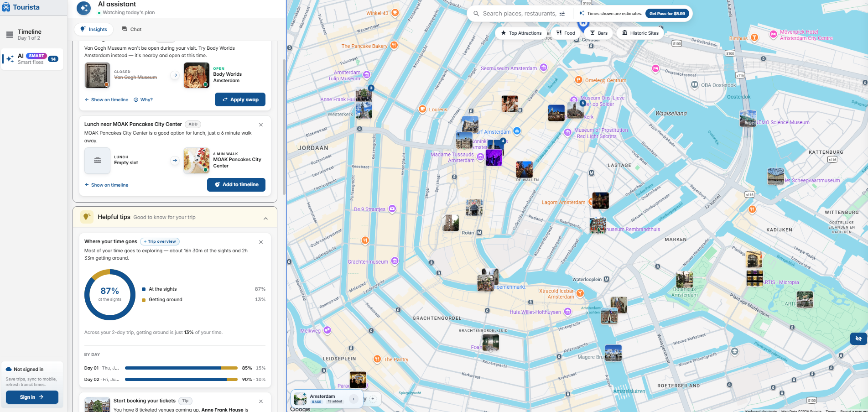Screen dimensions: 868x412
Task: Click the arrow between Empty slot and MOAK Pancakes
Action: (x=175, y=161)
